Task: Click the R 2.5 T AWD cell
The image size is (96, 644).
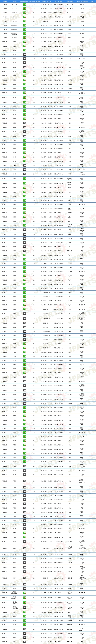Action: (x=70, y=225)
